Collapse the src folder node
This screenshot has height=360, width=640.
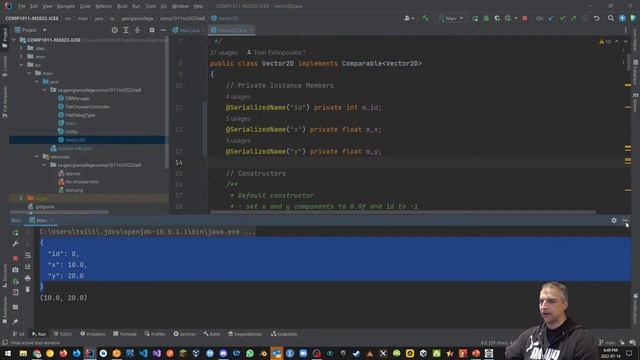(21, 65)
